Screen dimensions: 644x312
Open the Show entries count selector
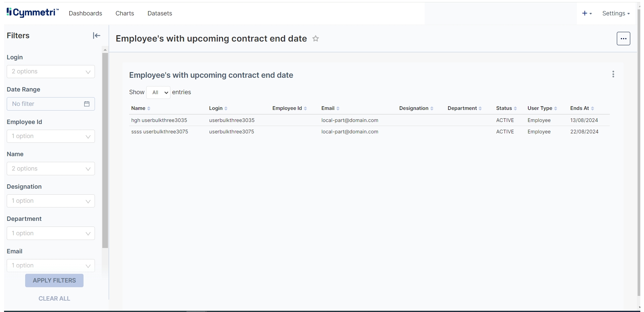point(158,92)
